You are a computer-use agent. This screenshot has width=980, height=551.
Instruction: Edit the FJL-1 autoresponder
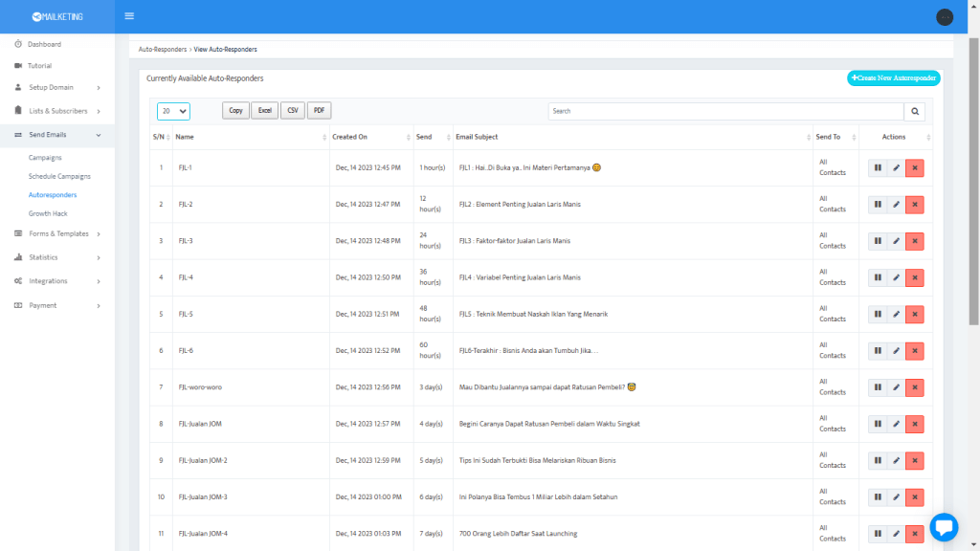(x=896, y=168)
